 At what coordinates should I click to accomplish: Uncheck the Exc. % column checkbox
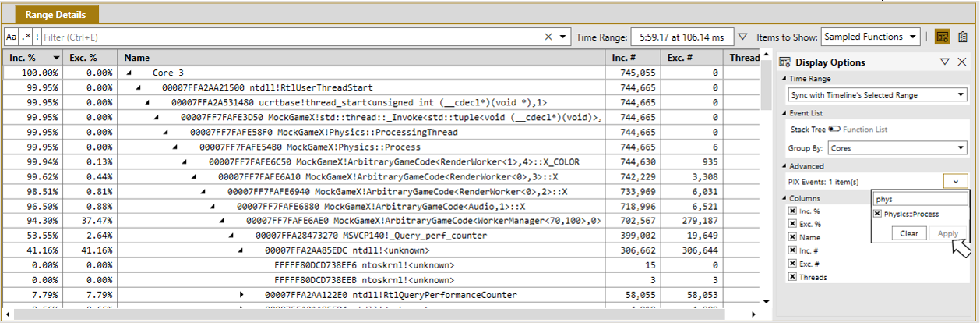[x=793, y=225]
